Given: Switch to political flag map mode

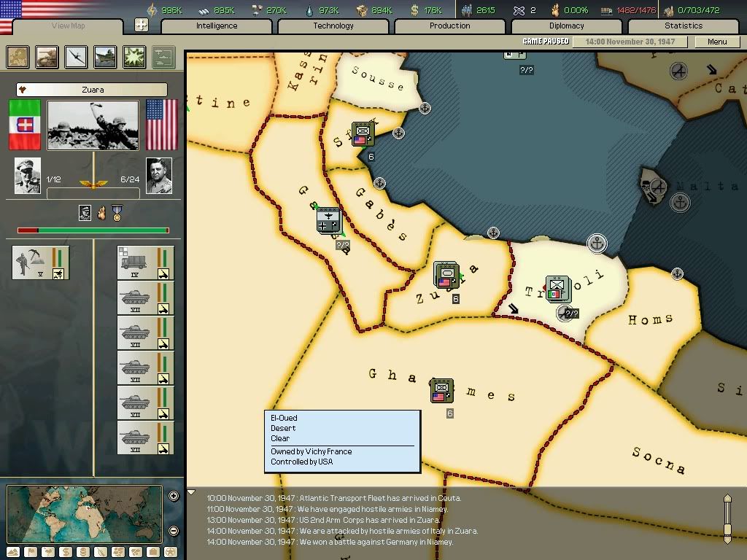Looking at the screenshot, I should pyautogui.click(x=29, y=552).
